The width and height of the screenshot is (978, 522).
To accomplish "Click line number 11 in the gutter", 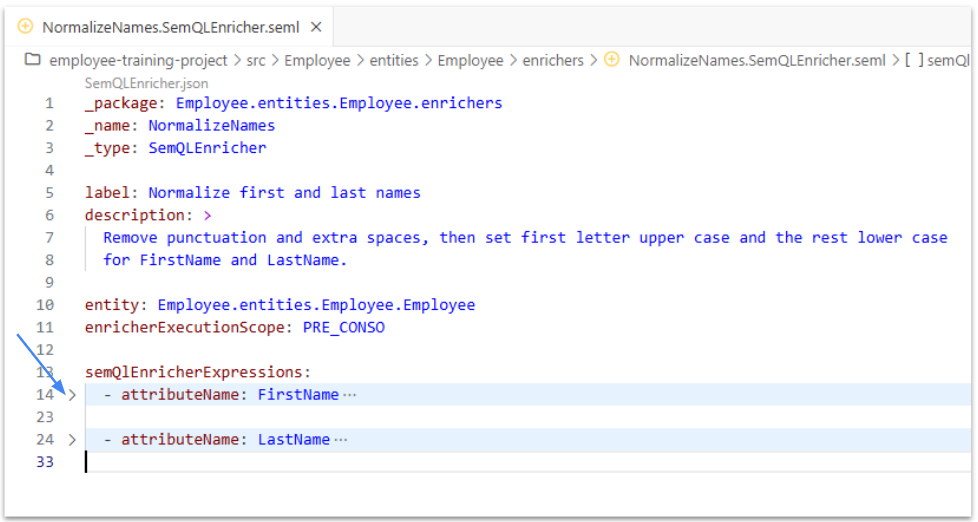I will [45, 327].
